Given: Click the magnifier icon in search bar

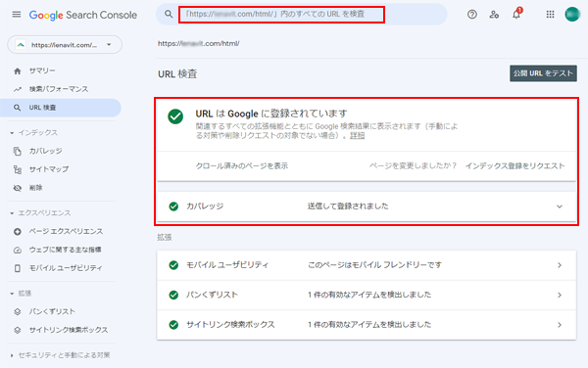Looking at the screenshot, I should pyautogui.click(x=169, y=15).
